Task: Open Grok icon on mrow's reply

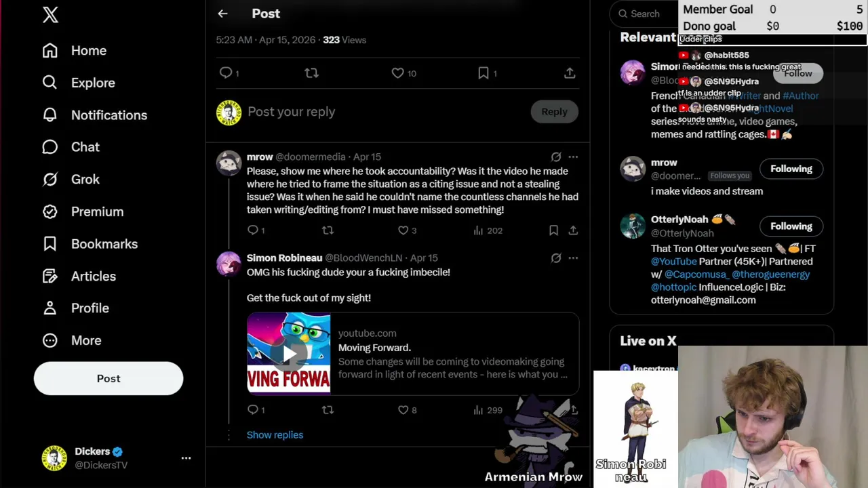Action: click(x=556, y=157)
